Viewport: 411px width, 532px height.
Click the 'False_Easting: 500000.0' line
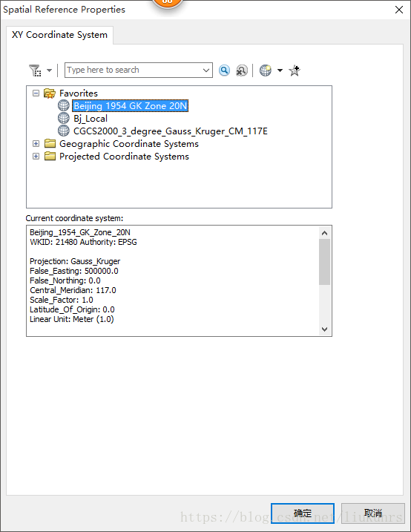[x=74, y=271]
